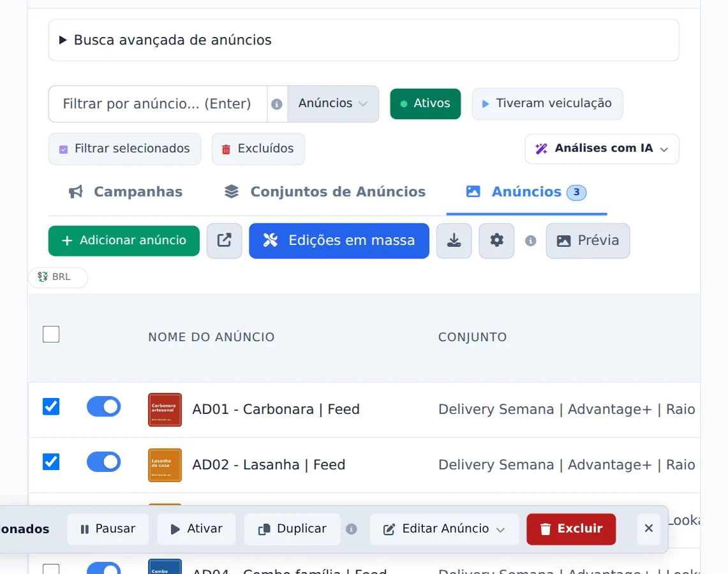The height and width of the screenshot is (574, 728).
Task: Open Carbonara artesanal ad thumbnail
Action: pyautogui.click(x=165, y=409)
